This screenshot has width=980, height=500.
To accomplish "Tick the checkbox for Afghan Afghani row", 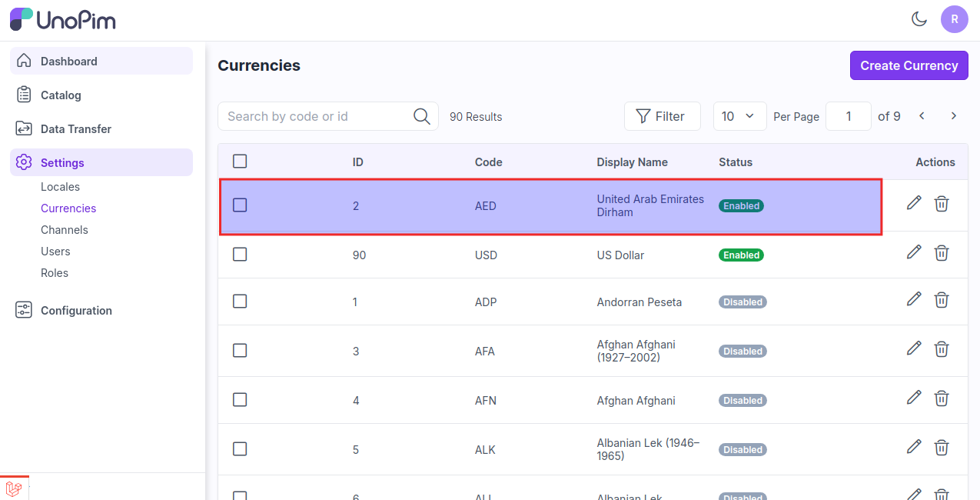I will tap(240, 399).
